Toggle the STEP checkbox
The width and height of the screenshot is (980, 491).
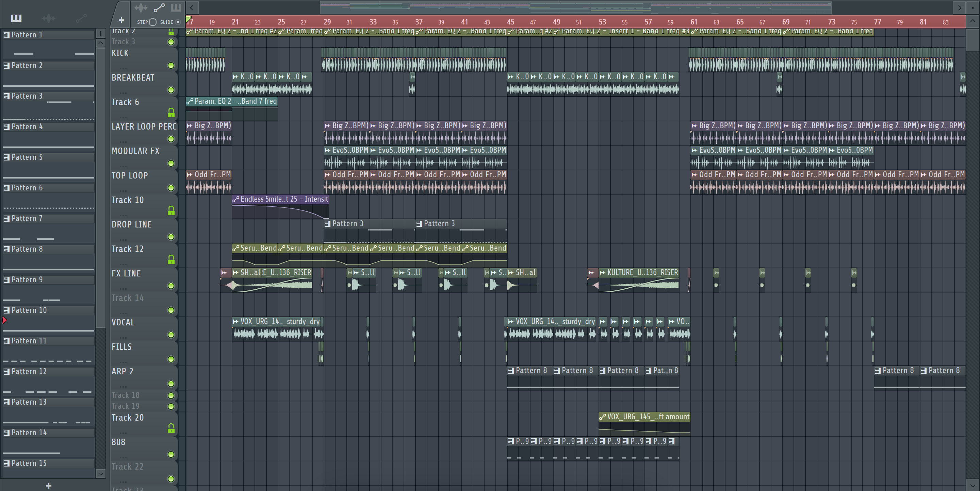152,22
